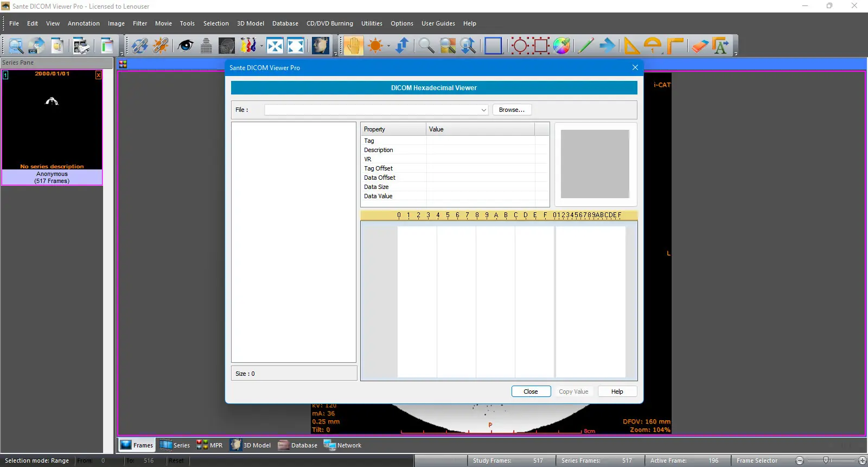Click the Frame Selector plus button
Viewport: 868px width, 467px height.
tap(863, 460)
